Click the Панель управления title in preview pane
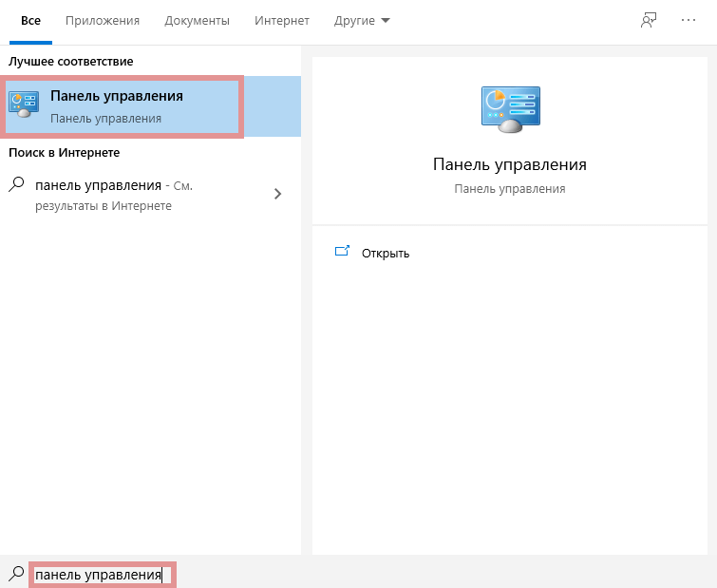Screen dimensions: 717x588 point(509,164)
